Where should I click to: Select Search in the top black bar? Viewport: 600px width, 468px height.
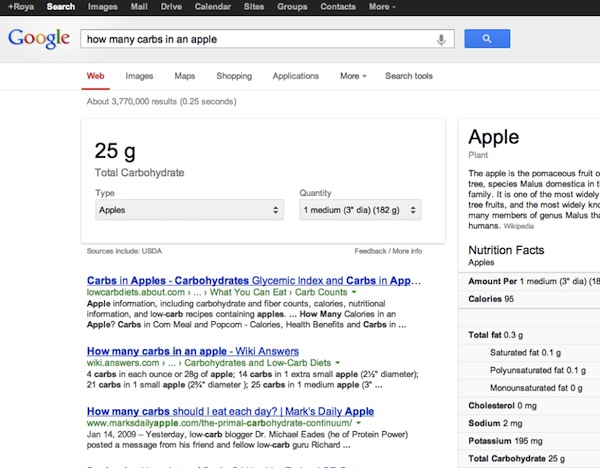coord(61,7)
